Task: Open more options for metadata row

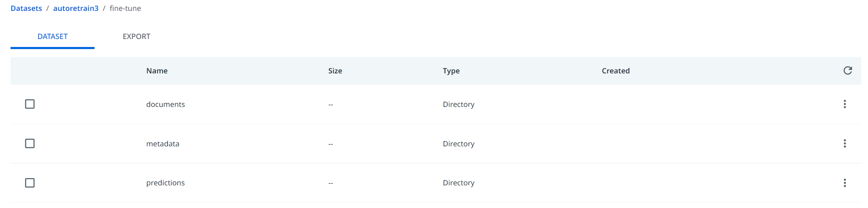Action: 844,143
